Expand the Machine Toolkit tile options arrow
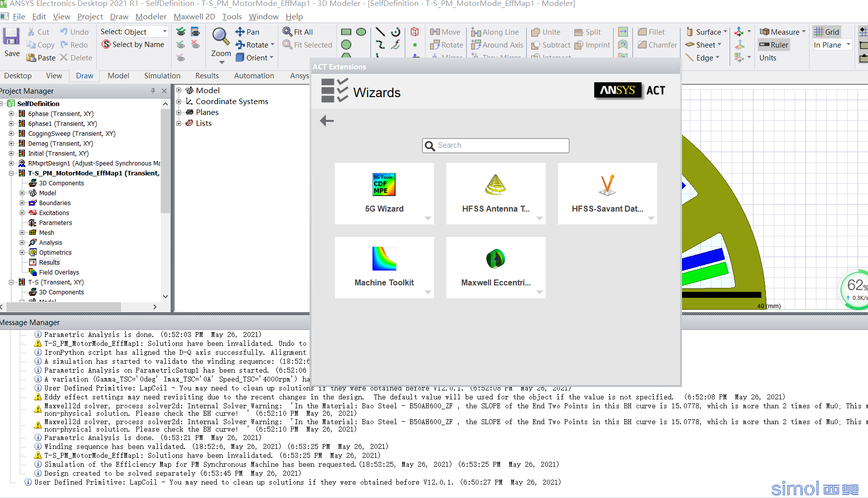The width and height of the screenshot is (868, 498). 428,292
